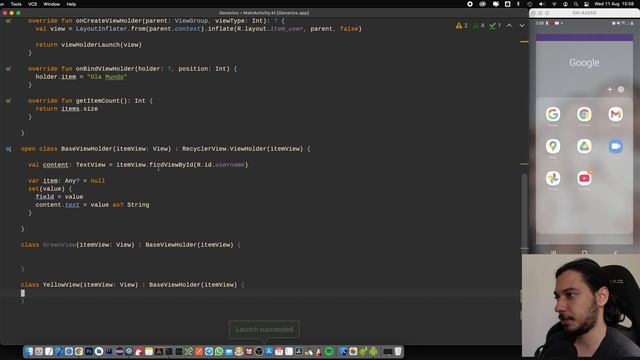Screen dimensions: 640x360
Task: Open Photoshop from the Dock
Action: (89, 351)
